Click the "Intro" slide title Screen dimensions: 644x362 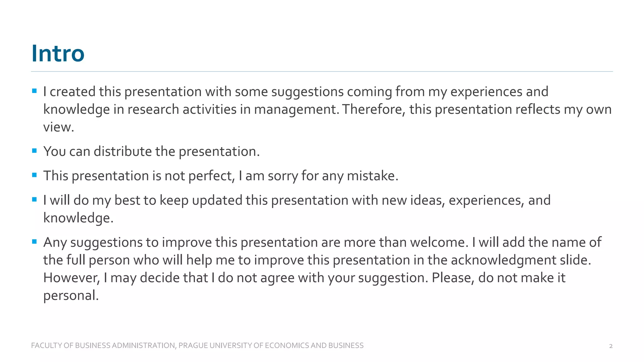58,53
